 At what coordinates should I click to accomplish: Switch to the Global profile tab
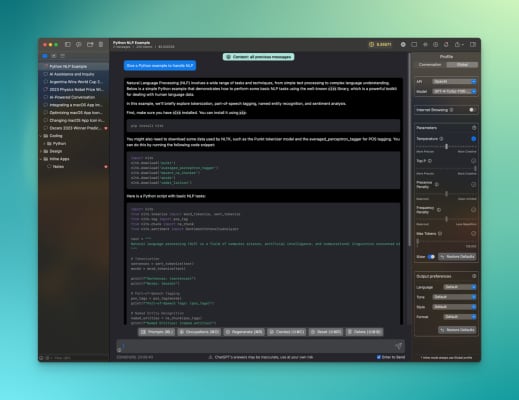coord(462,65)
